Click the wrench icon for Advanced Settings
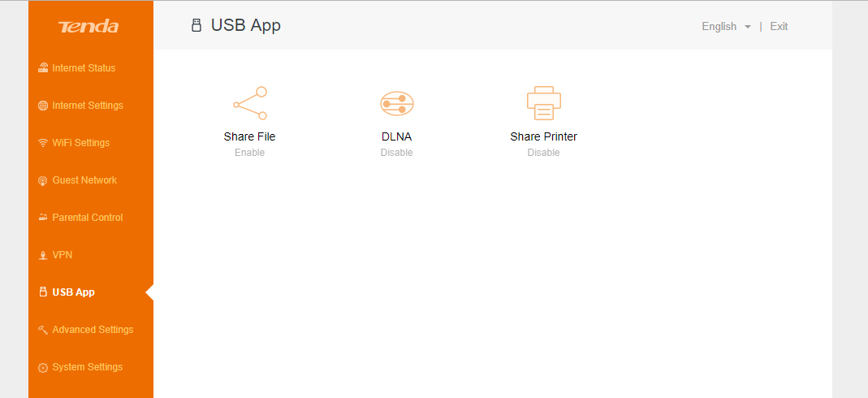Image resolution: width=868 pixels, height=398 pixels. pos(43,330)
